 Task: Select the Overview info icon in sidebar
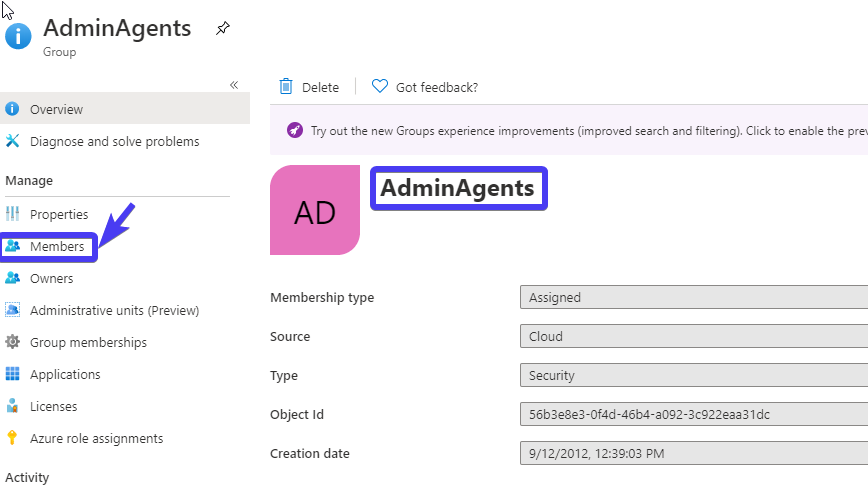pos(12,109)
